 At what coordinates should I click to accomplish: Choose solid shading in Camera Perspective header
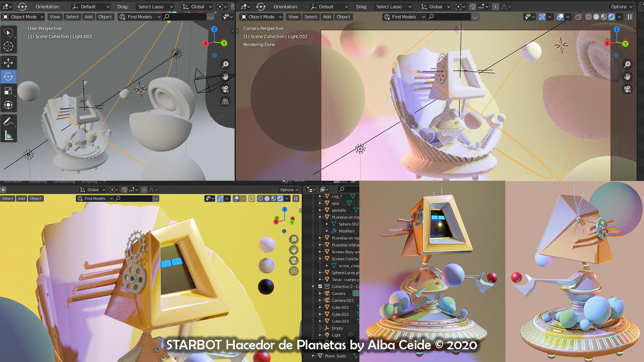[596, 17]
